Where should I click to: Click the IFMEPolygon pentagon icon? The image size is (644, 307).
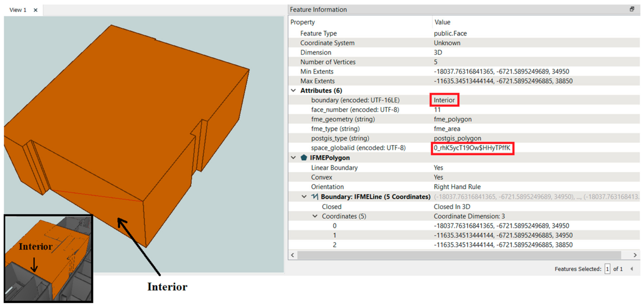pyautogui.click(x=304, y=158)
